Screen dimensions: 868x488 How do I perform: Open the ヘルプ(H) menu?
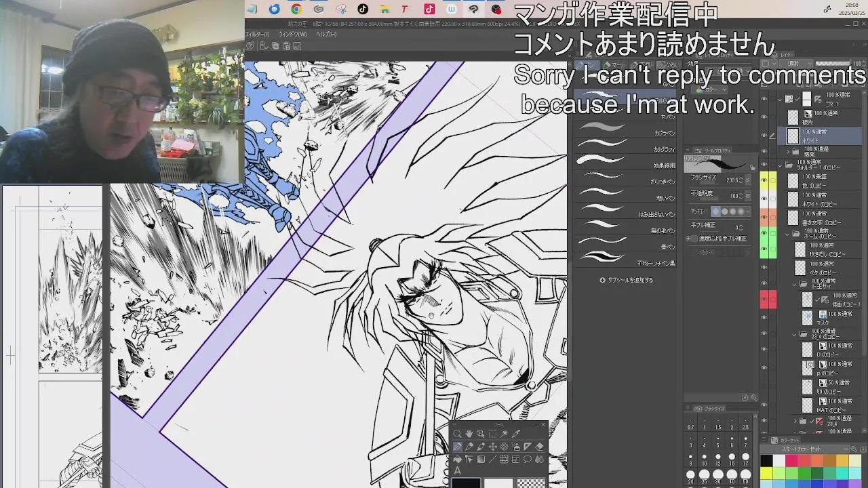326,34
